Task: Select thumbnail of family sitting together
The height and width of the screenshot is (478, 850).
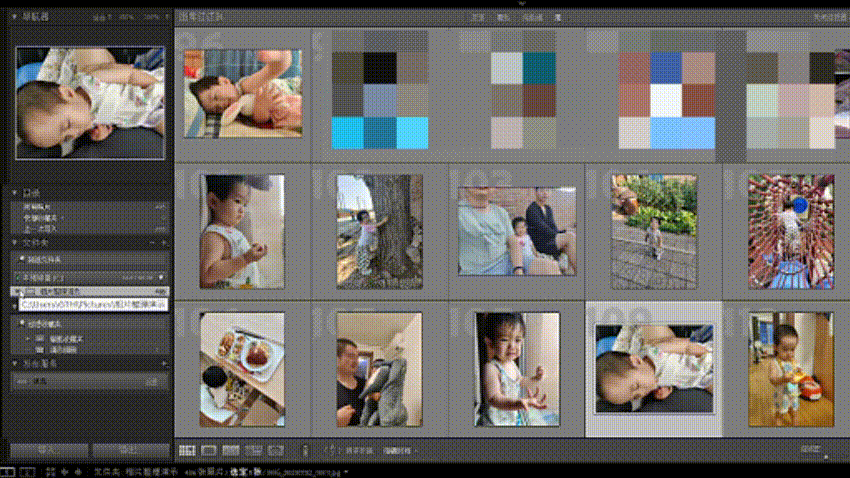Action: pyautogui.click(x=517, y=231)
